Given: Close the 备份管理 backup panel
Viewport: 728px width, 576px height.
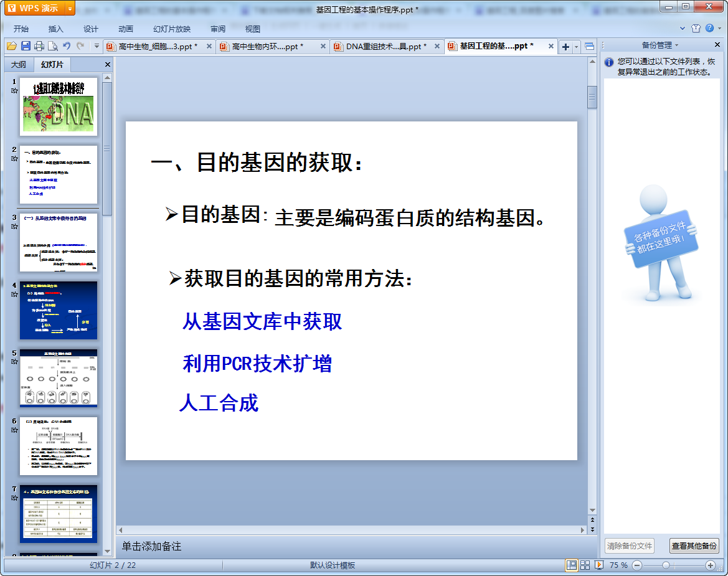Looking at the screenshot, I should pyautogui.click(x=717, y=45).
